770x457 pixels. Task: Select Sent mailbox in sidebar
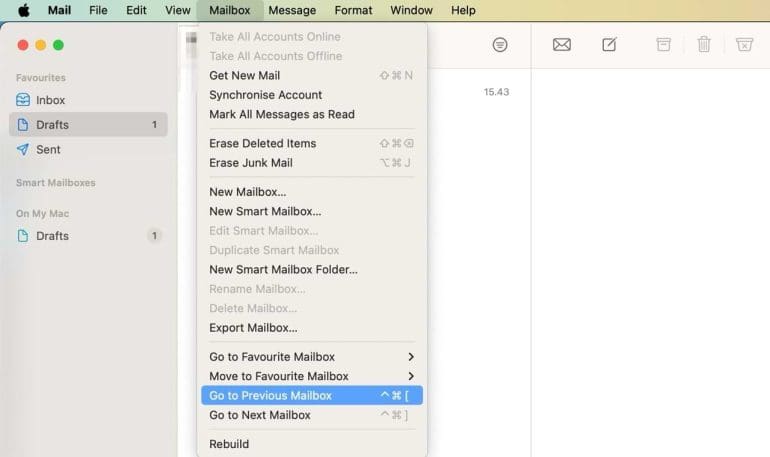pyautogui.click(x=88, y=150)
